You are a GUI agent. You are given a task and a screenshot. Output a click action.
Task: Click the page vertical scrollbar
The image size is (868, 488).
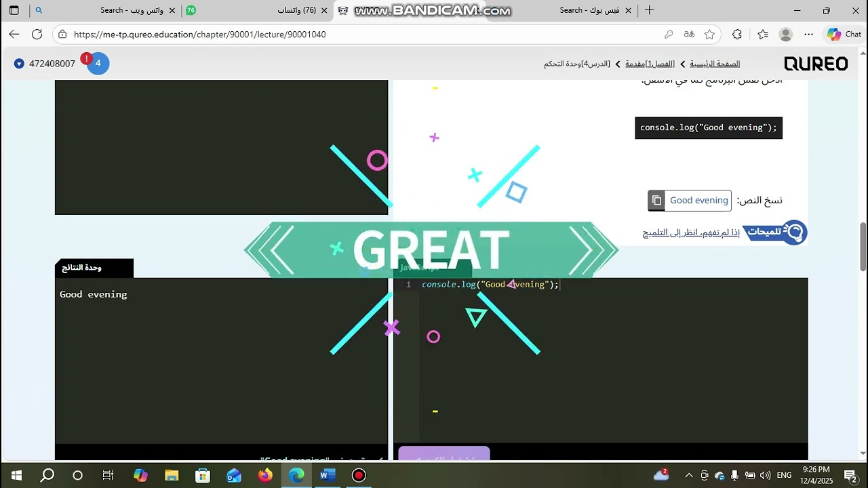[x=863, y=246]
